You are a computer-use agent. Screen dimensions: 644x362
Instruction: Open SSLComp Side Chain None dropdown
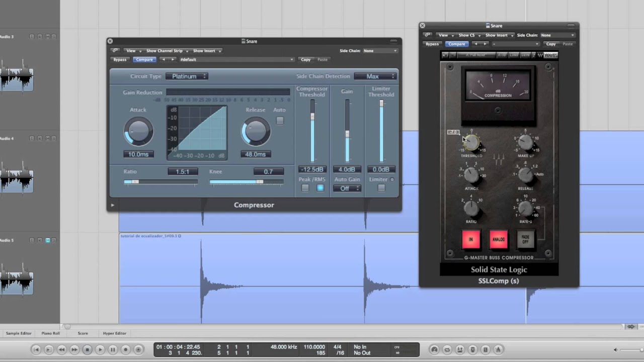[x=558, y=35]
